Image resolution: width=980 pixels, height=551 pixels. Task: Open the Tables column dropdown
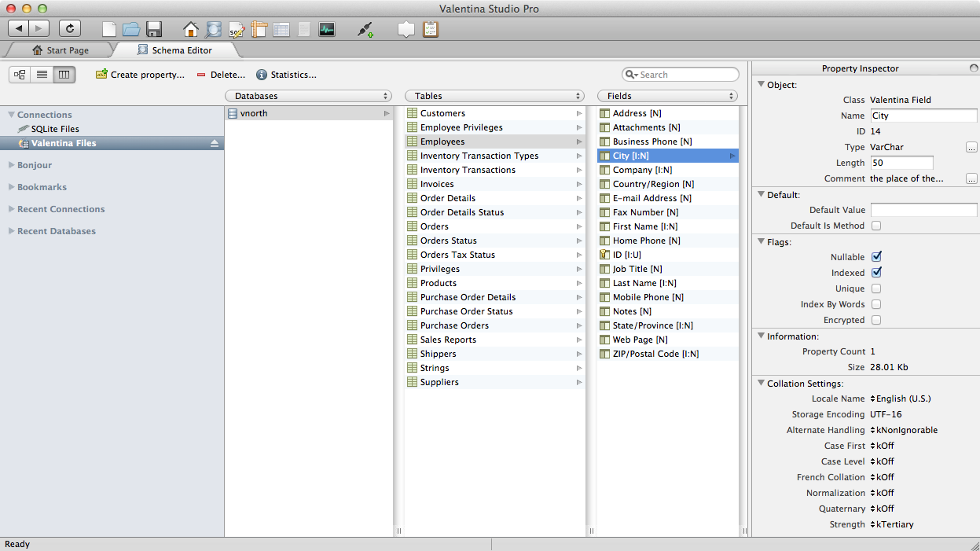[x=494, y=96]
